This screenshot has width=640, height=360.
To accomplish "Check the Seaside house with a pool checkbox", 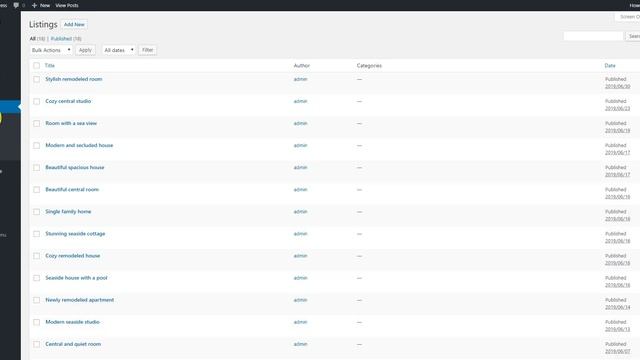I will (37, 278).
